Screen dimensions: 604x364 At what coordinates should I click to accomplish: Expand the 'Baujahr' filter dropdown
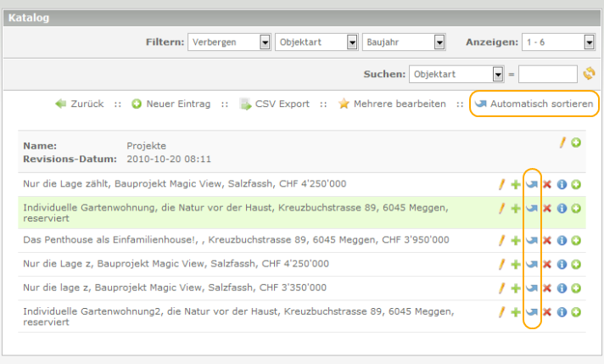439,42
